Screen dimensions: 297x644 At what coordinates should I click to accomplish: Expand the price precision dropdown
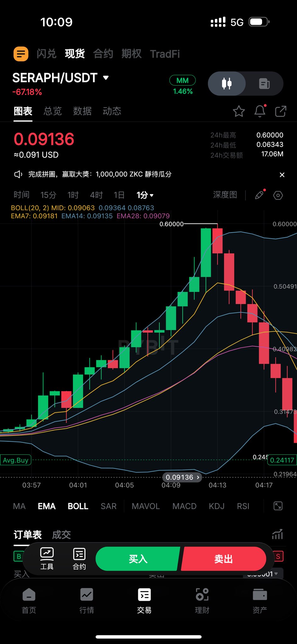263,574
